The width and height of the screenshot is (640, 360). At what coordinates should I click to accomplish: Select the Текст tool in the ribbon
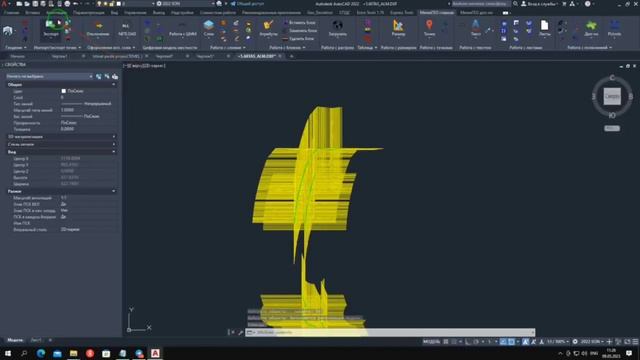pyautogui.click(x=476, y=28)
